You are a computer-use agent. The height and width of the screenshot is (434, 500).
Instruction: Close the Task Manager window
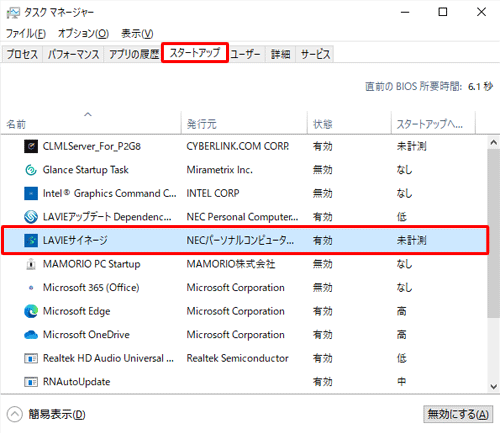pos(481,12)
